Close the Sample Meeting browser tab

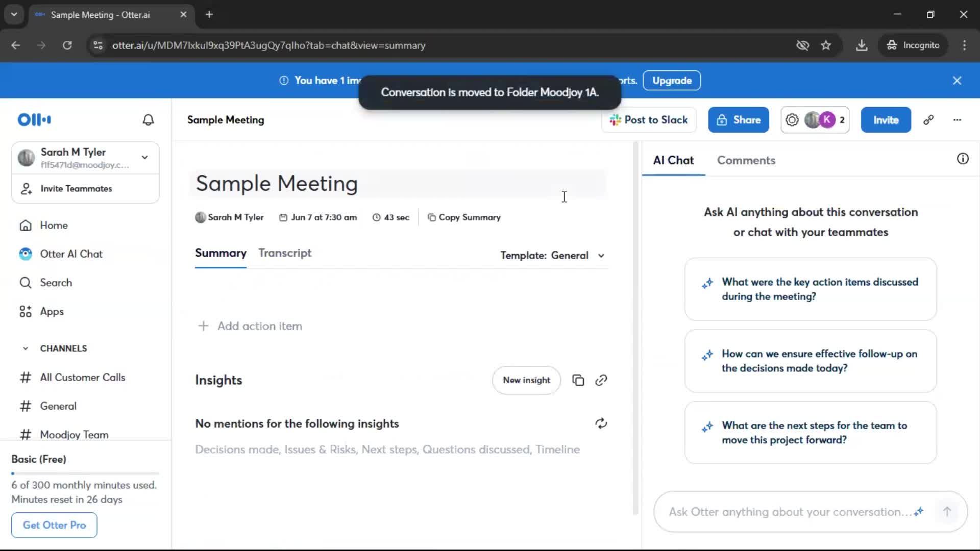click(183, 15)
